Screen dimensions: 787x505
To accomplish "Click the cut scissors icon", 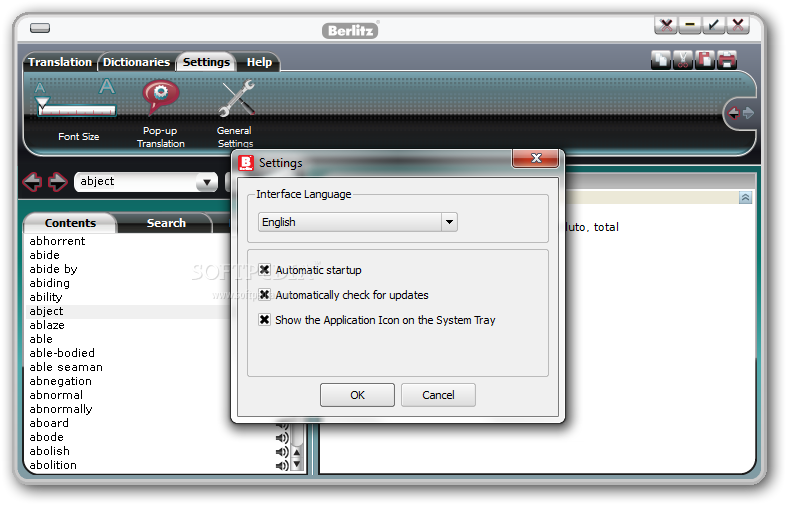I will (683, 60).
